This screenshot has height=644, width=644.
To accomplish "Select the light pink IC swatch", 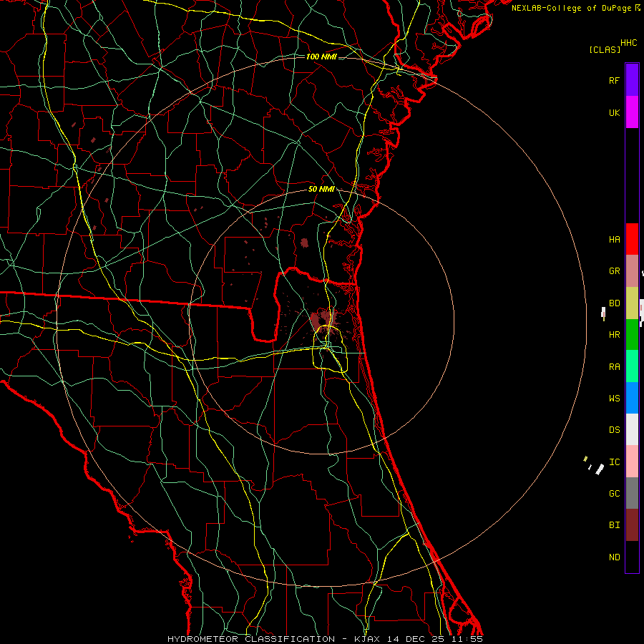I will (632, 462).
